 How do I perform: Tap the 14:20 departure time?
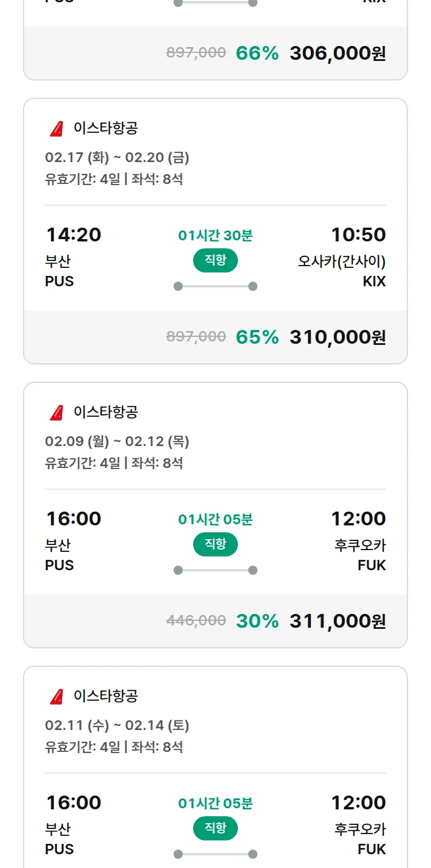point(74,235)
